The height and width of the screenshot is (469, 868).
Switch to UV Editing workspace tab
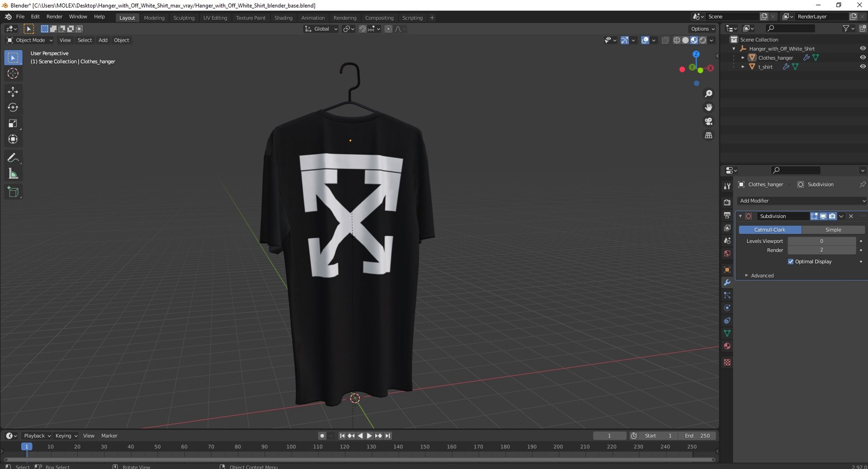[x=215, y=18]
